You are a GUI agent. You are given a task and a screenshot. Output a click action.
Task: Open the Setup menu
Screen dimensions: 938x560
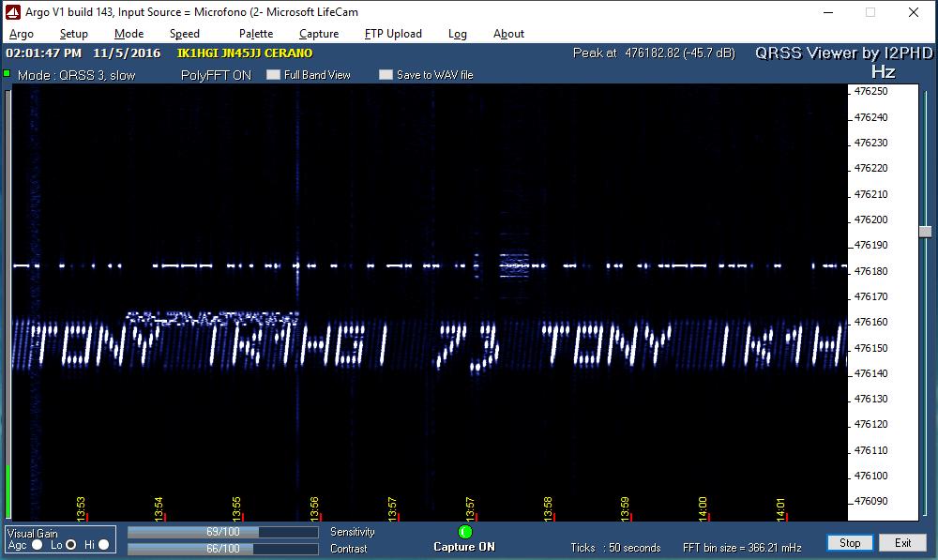(73, 34)
